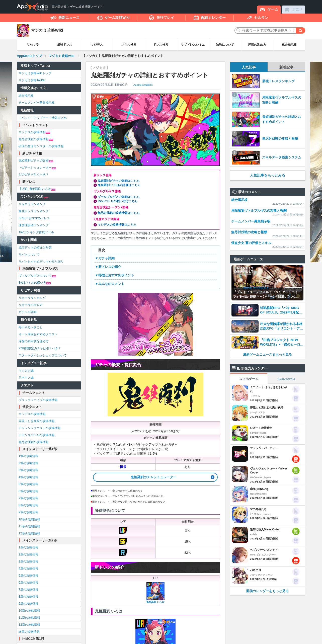The width and height of the screenshot is (322, 644).
Task: Click 山海(SENGAI) app icon
Action: coord(240,495)
